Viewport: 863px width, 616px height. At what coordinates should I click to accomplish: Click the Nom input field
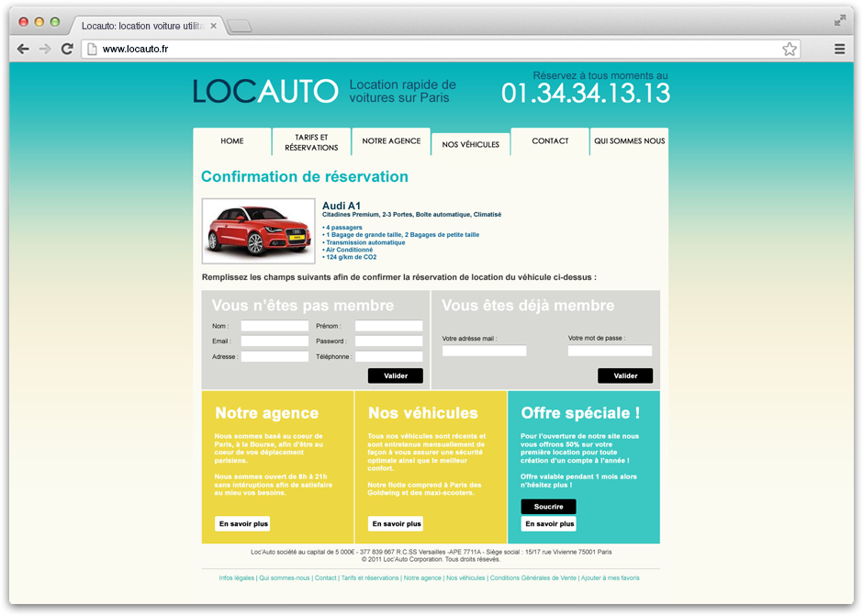(x=275, y=326)
